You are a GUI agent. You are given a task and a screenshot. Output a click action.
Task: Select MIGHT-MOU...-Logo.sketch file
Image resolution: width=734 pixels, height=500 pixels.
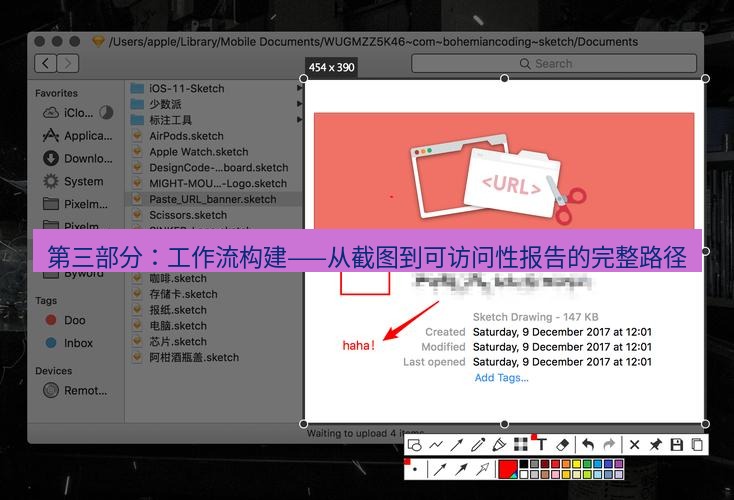tap(209, 184)
